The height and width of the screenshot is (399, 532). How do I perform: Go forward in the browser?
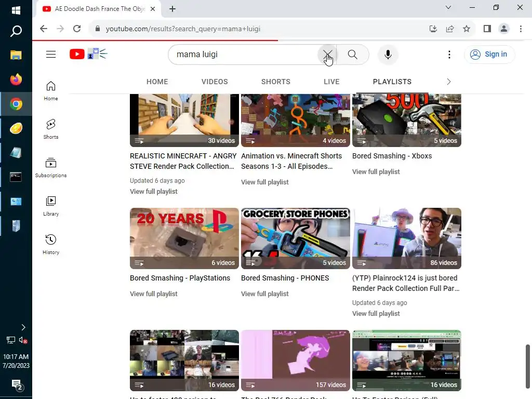(60, 29)
